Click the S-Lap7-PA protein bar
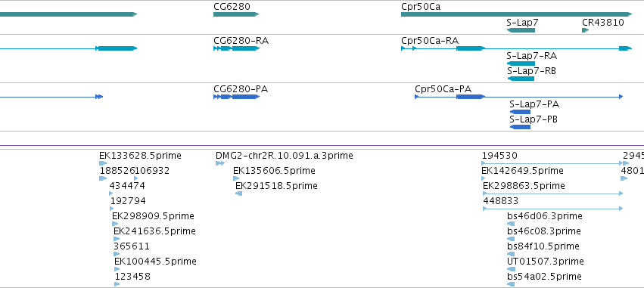 click(520, 112)
